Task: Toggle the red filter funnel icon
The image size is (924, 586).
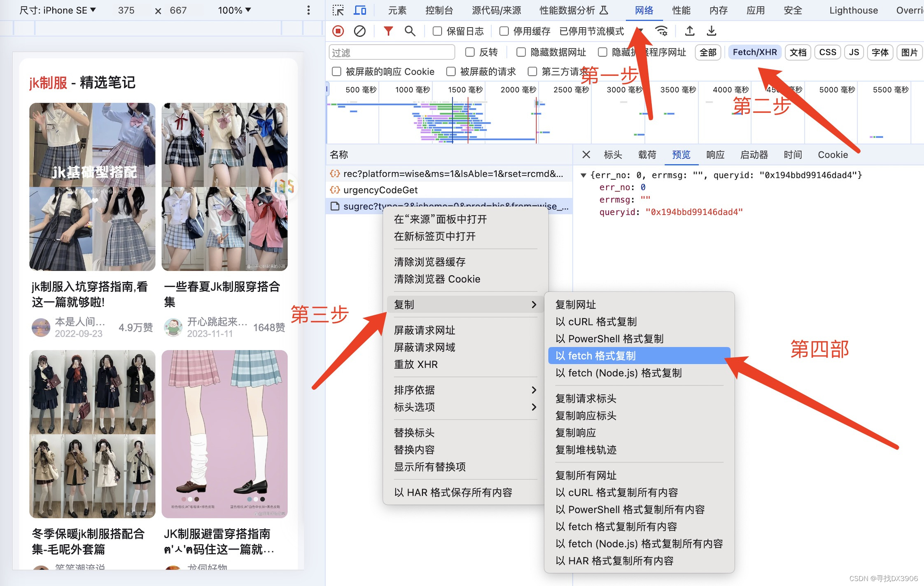Action: [388, 31]
